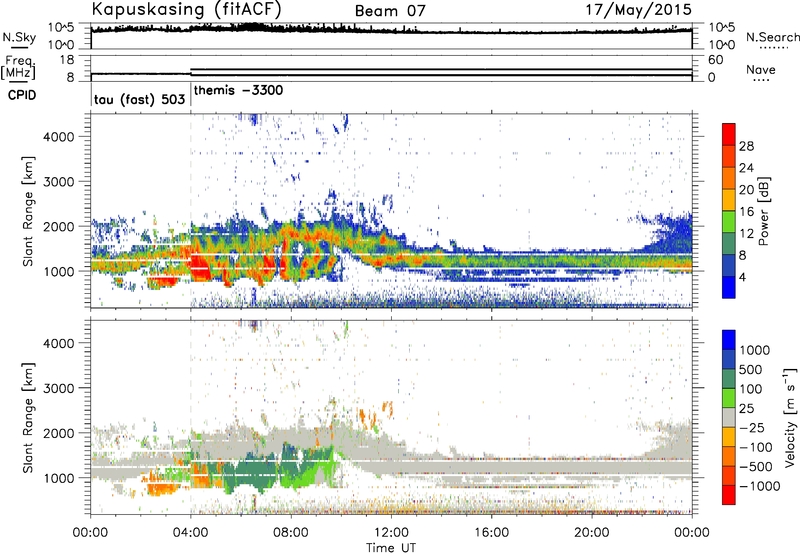Click the '08:00' time axis label
The height and width of the screenshot is (554, 800).
click(290, 533)
